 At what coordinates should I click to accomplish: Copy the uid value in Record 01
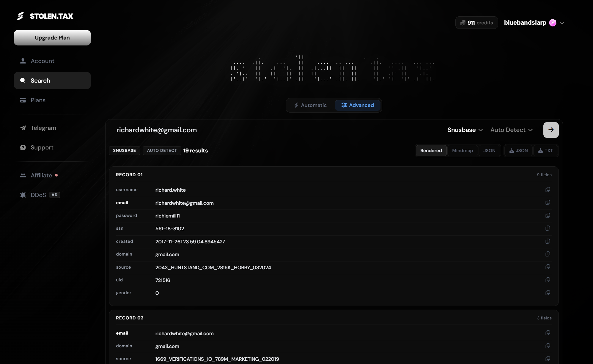click(548, 280)
